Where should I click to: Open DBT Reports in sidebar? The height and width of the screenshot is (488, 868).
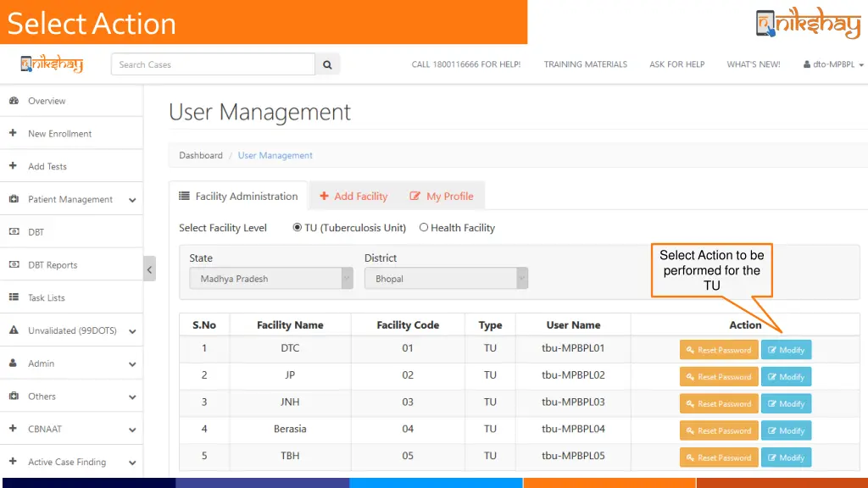[52, 265]
